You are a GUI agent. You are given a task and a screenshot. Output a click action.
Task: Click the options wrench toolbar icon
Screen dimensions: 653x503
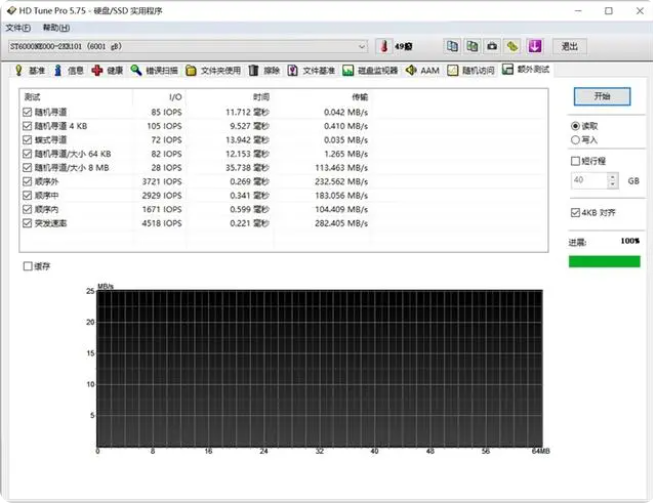pos(512,46)
